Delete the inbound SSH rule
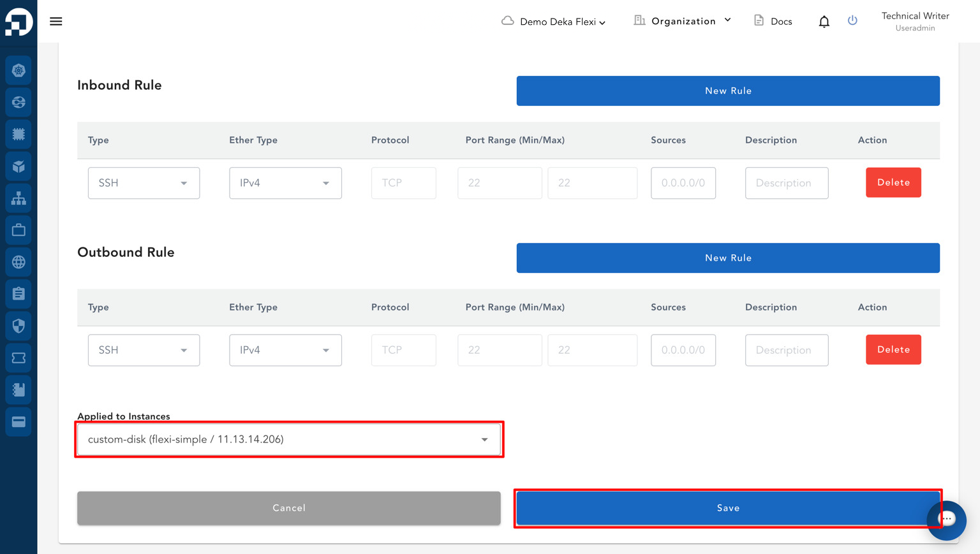This screenshot has height=554, width=980. coord(893,182)
